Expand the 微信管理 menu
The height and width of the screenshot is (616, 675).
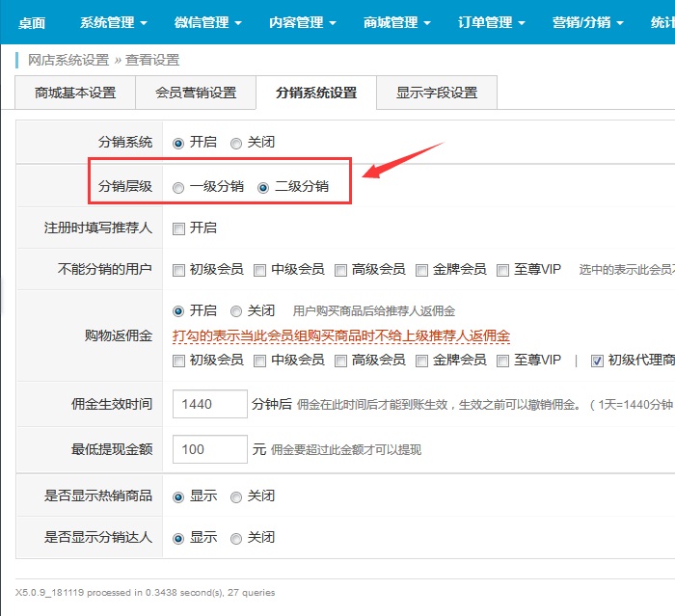208,22
